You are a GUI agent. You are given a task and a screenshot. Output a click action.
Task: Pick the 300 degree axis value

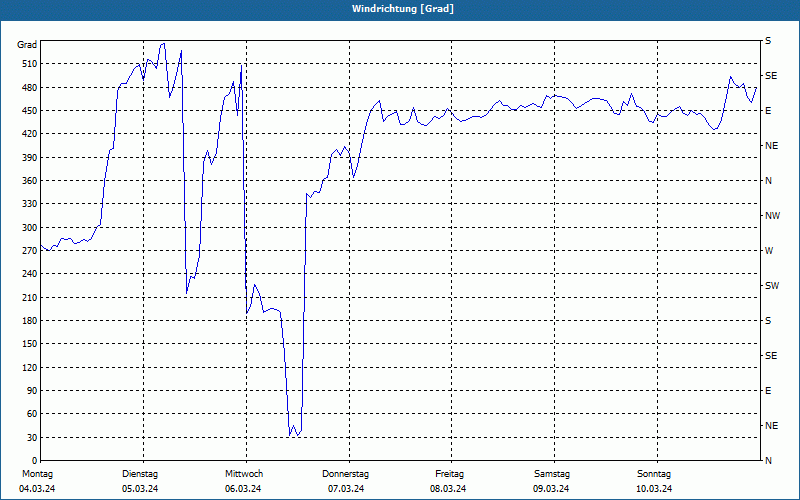click(30, 228)
